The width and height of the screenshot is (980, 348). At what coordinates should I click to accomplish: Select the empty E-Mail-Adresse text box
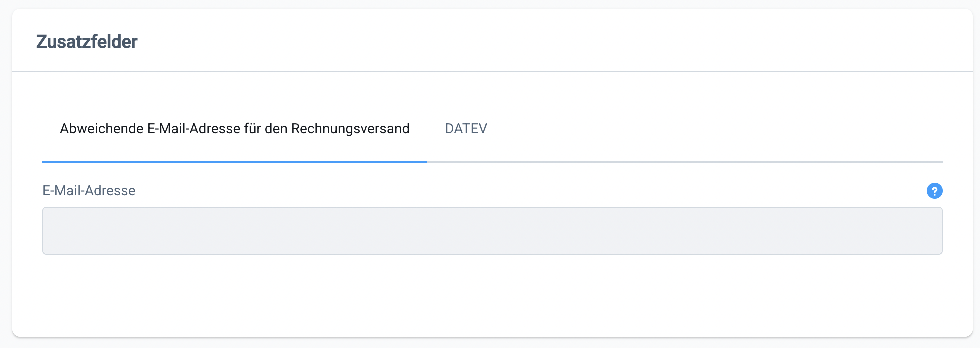(x=492, y=231)
